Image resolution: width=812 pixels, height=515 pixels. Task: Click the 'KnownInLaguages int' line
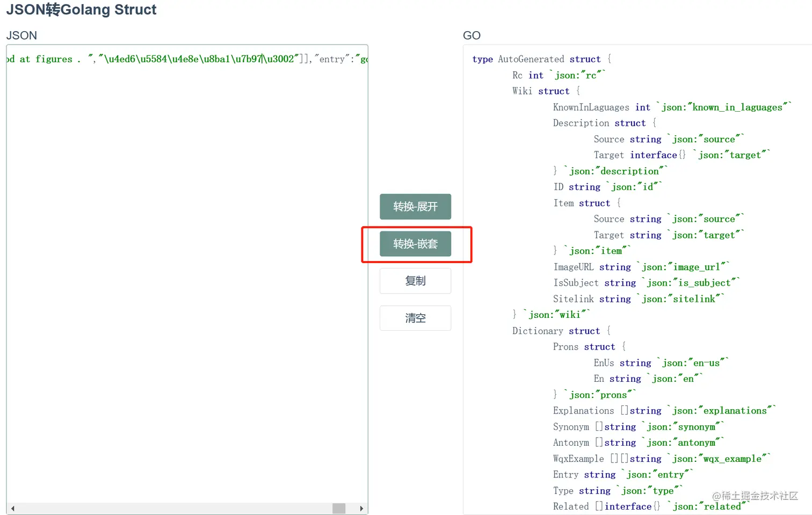pos(672,107)
